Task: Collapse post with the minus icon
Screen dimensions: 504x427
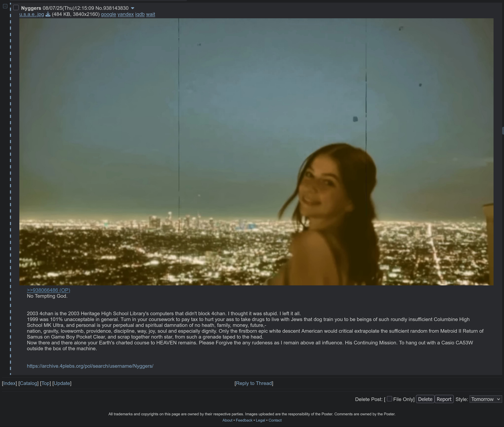Action: coord(5,6)
